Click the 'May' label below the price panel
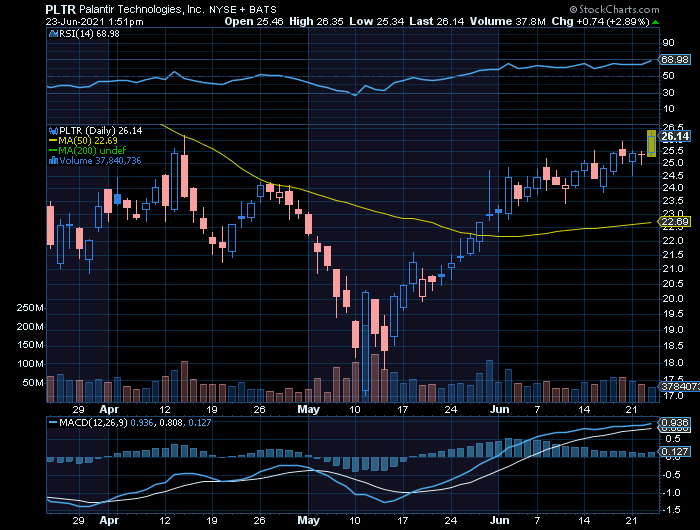 (308, 409)
